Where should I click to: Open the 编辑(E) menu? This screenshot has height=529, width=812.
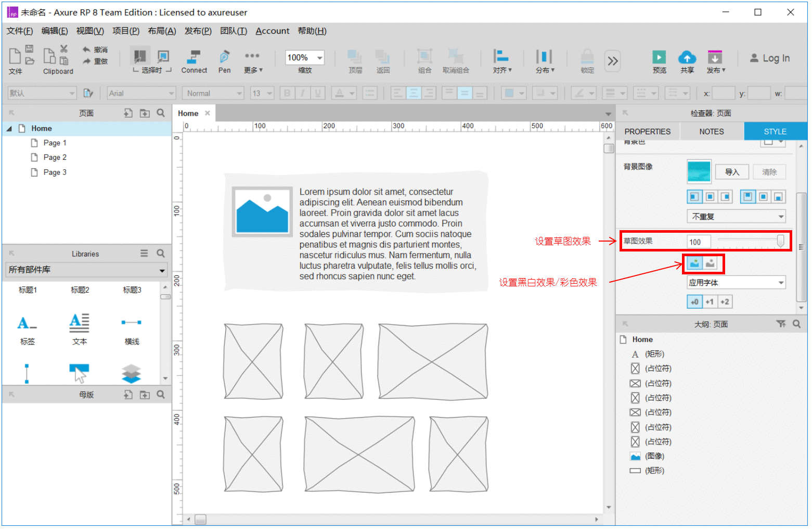click(55, 31)
